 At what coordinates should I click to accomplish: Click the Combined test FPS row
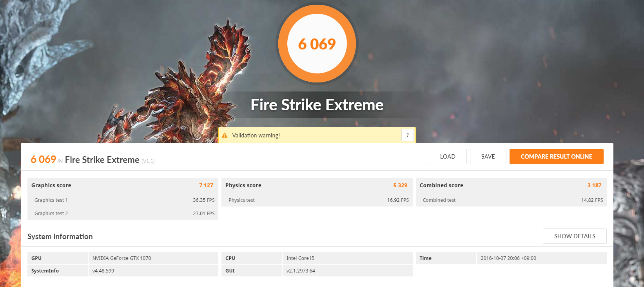[x=511, y=200]
